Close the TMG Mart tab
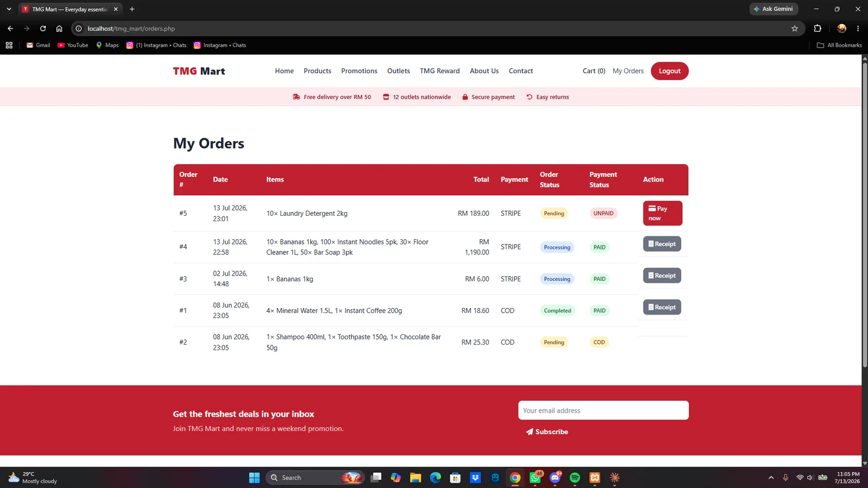The width and height of the screenshot is (868, 488). coord(116,9)
